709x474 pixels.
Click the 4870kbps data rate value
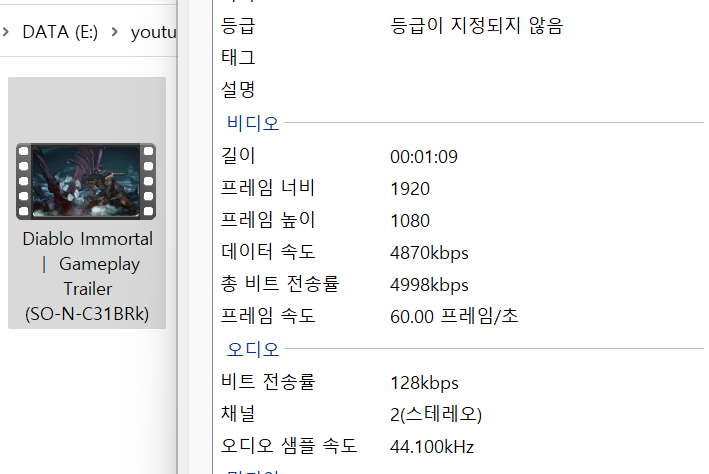point(429,253)
